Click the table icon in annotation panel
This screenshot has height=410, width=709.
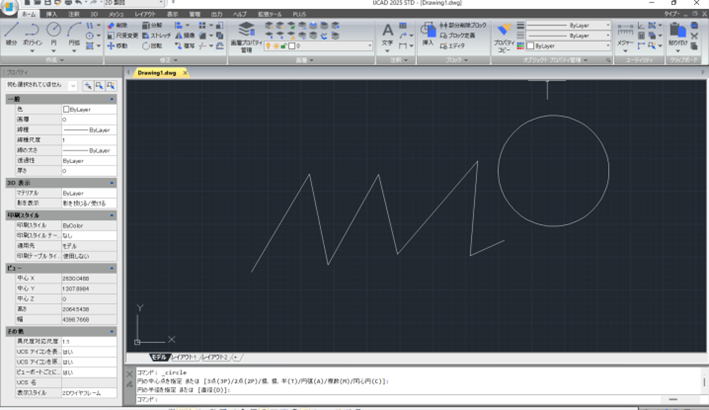(x=403, y=25)
